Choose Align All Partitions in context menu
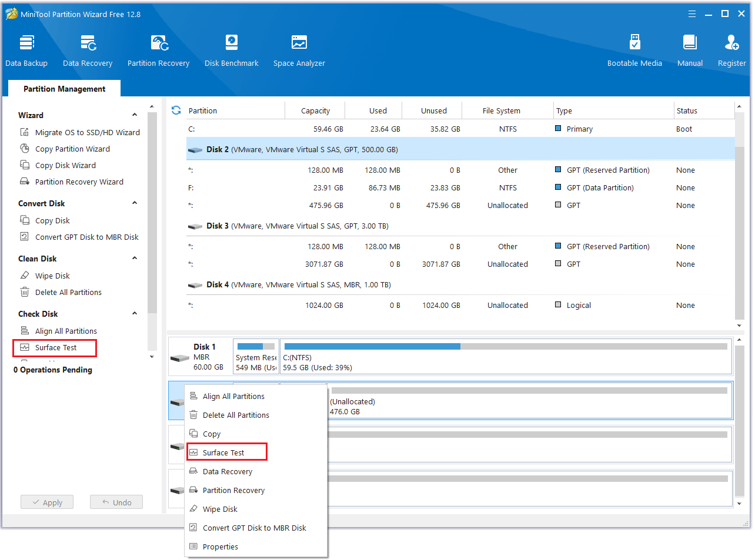The width and height of the screenshot is (755, 560). [x=256, y=396]
